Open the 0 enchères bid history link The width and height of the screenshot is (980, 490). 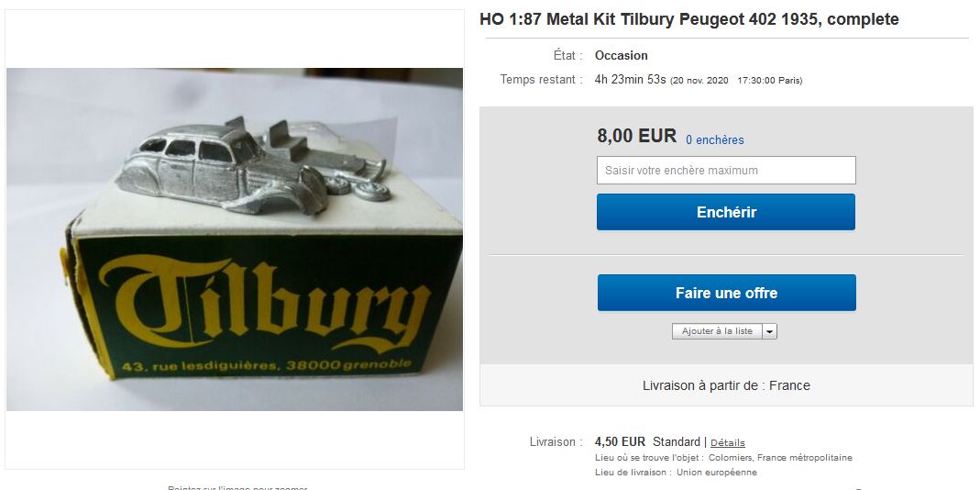coord(714,140)
